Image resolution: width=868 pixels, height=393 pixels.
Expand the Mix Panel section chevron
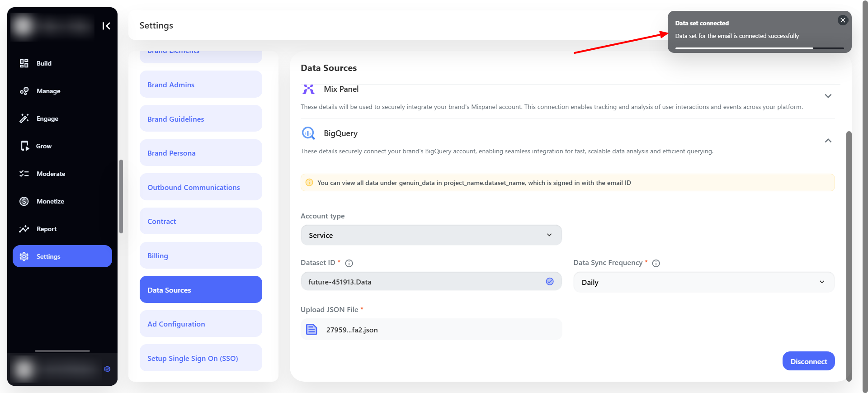pyautogui.click(x=828, y=96)
